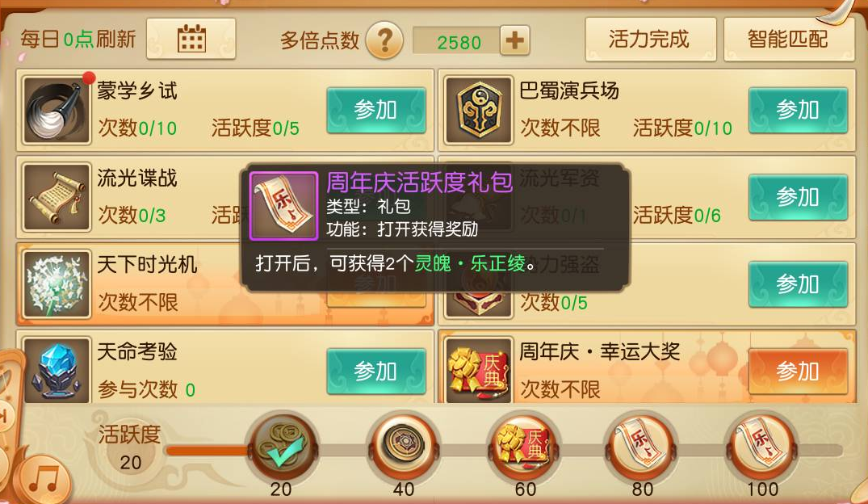Tap the 流光谍战 scroll icon
The height and width of the screenshot is (504, 868).
click(x=57, y=197)
